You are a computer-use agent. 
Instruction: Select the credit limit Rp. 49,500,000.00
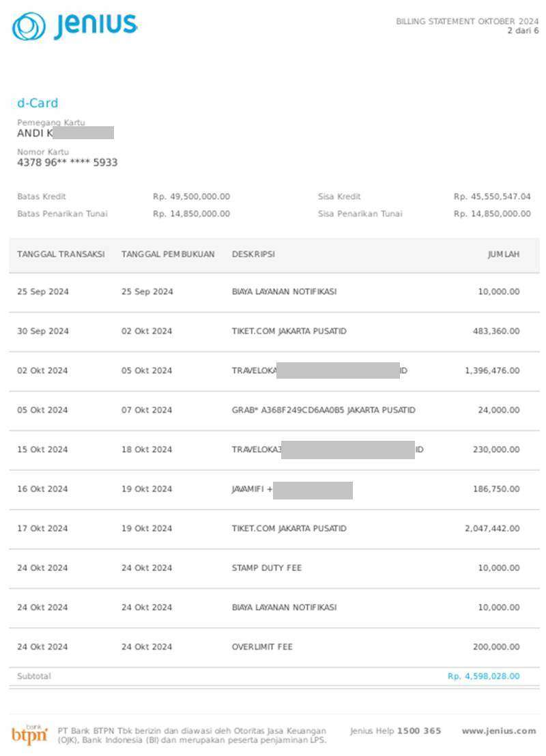pos(192,197)
